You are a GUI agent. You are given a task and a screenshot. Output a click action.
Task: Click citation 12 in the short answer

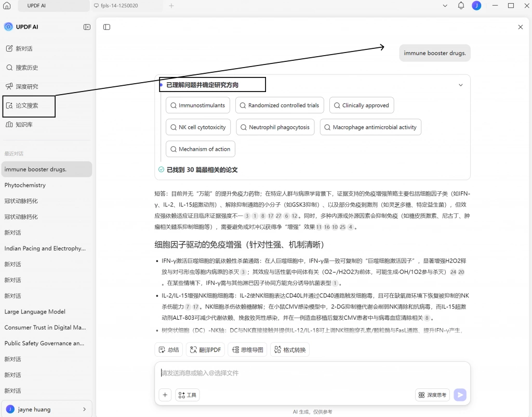(294, 216)
